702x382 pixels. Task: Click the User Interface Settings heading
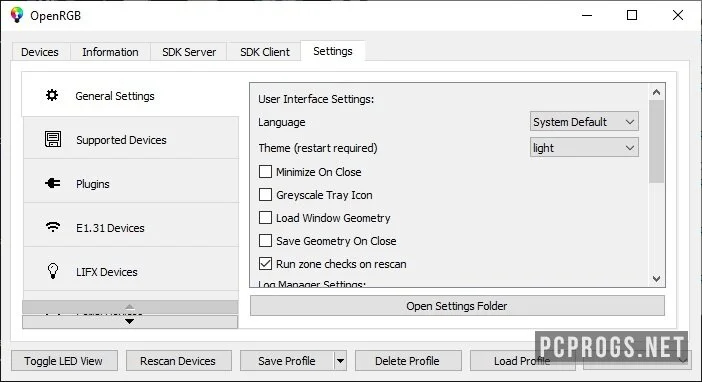(x=316, y=99)
